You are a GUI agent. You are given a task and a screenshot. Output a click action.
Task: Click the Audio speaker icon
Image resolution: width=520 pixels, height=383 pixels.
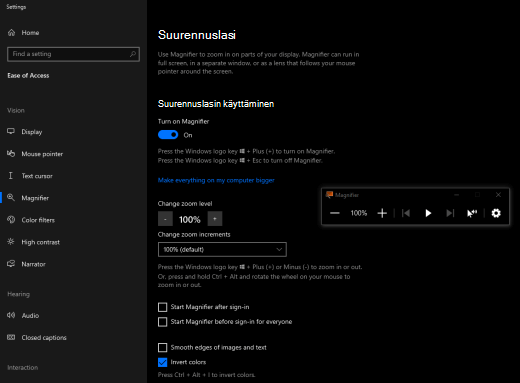click(11, 315)
